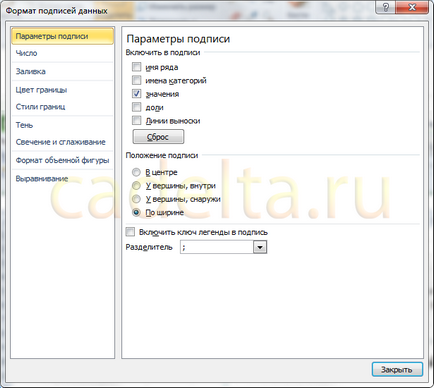Select У вершины, внутри option
Image resolution: width=434 pixels, height=388 pixels.
[136, 186]
